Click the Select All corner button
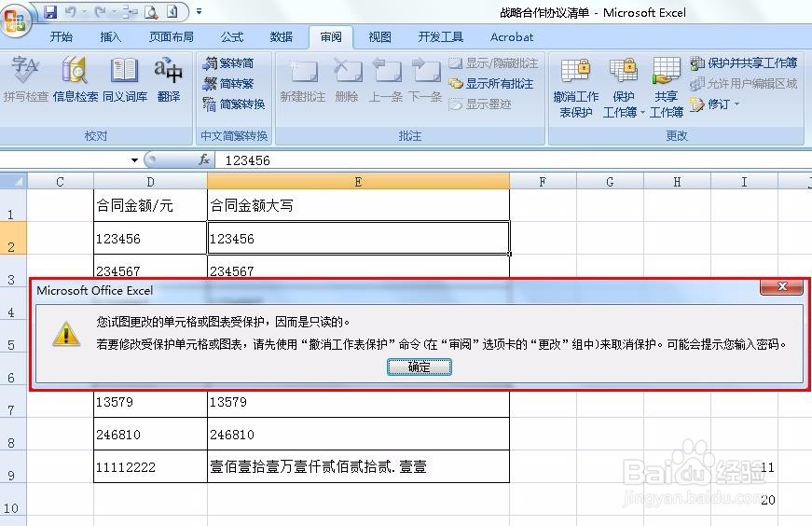 click(13, 181)
